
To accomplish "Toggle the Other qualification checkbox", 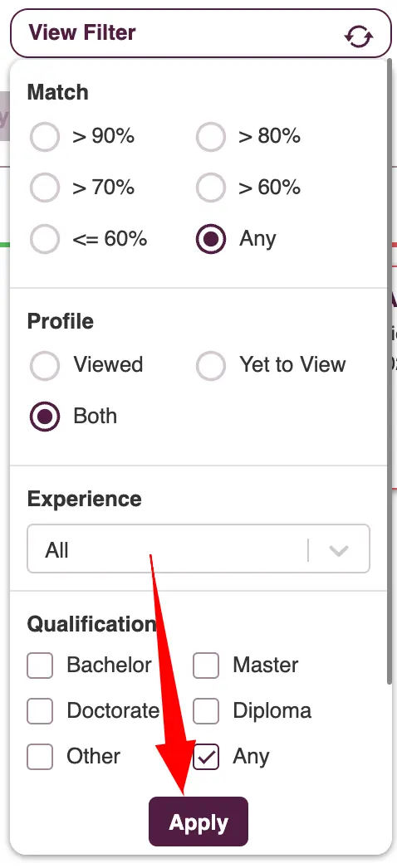I will click(x=40, y=757).
